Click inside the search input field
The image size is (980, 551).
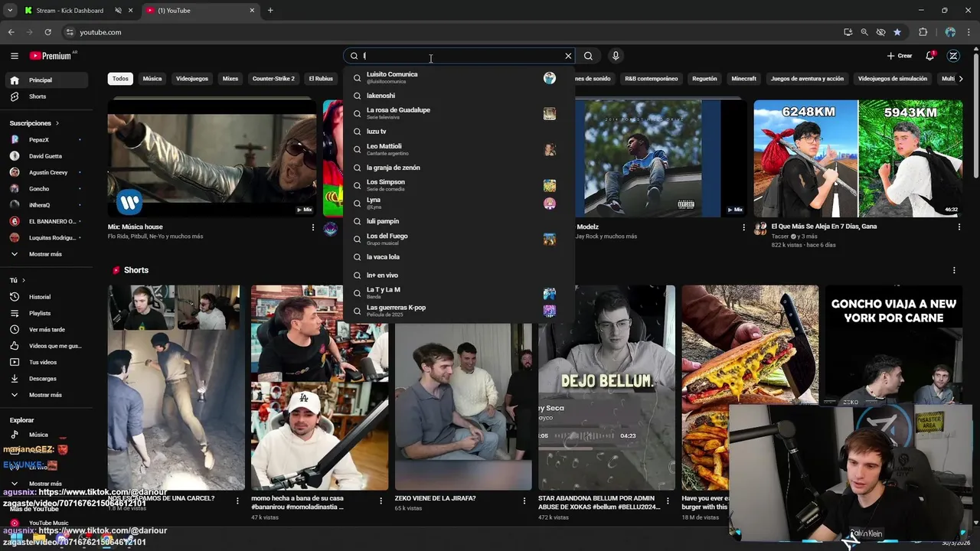click(x=459, y=56)
